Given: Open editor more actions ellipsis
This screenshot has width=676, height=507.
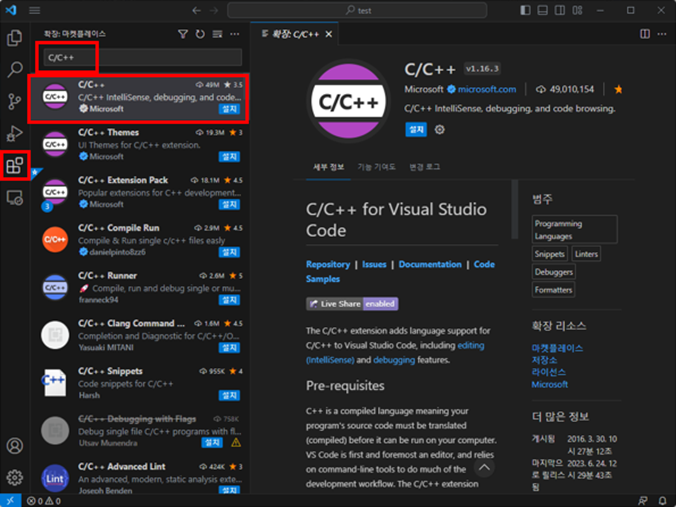Looking at the screenshot, I should tap(662, 34).
